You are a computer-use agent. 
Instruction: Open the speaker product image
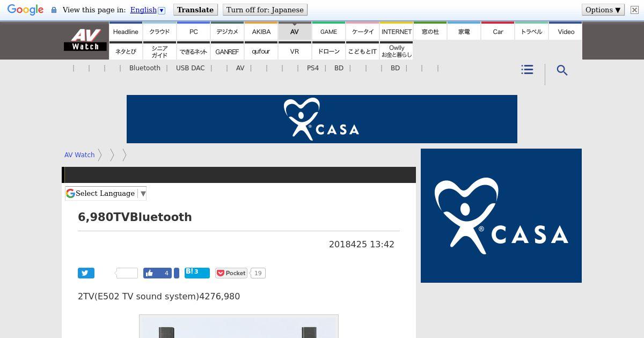[x=239, y=326]
